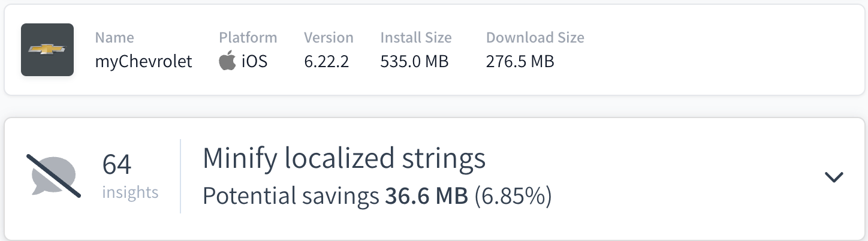Click the Name field label
The height and width of the screenshot is (241, 868).
click(x=114, y=38)
